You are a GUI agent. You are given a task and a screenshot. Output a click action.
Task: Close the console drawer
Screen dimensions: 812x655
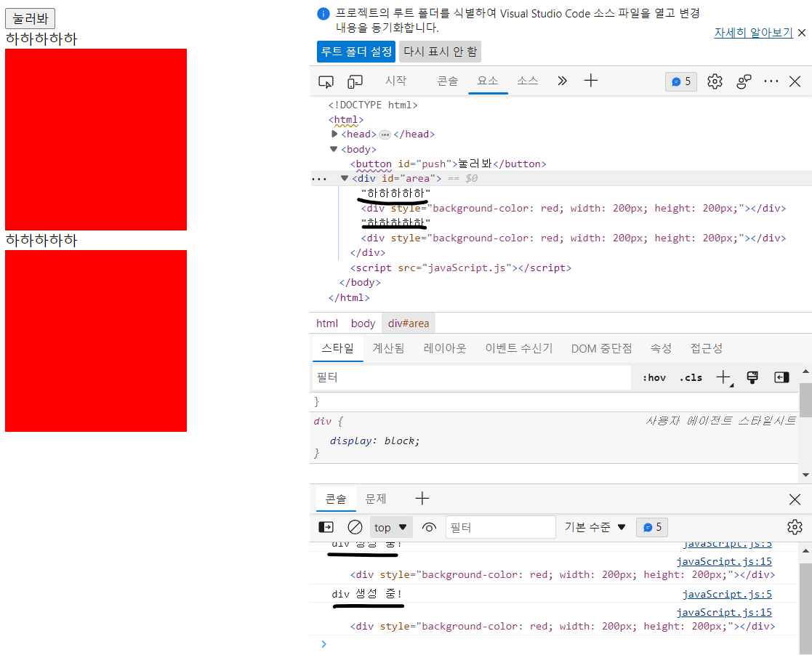[795, 499]
